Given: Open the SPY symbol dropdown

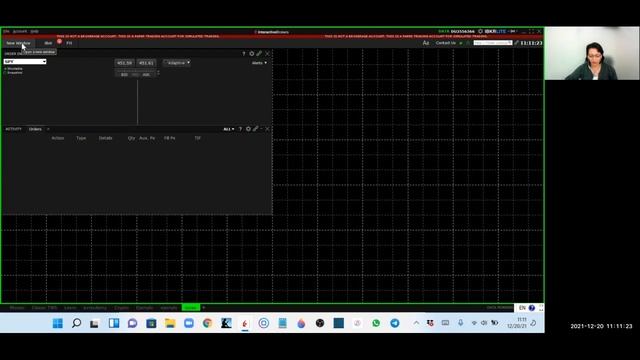Looking at the screenshot, I should (25, 62).
